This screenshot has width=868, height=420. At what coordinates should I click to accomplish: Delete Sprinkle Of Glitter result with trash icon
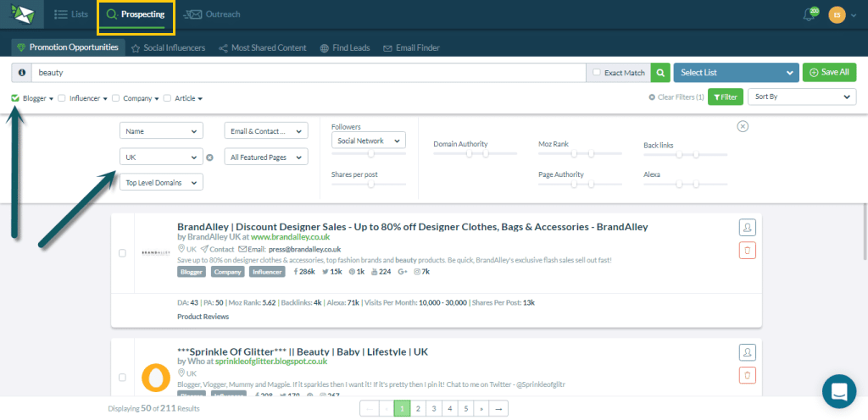click(748, 375)
